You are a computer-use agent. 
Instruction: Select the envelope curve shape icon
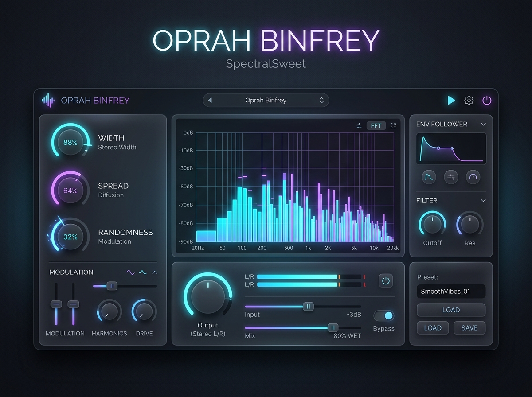pyautogui.click(x=429, y=177)
